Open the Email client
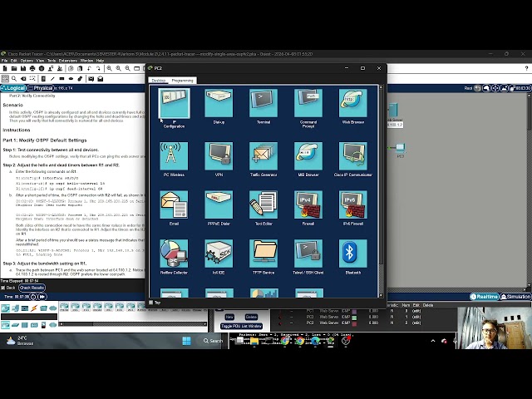 174,204
